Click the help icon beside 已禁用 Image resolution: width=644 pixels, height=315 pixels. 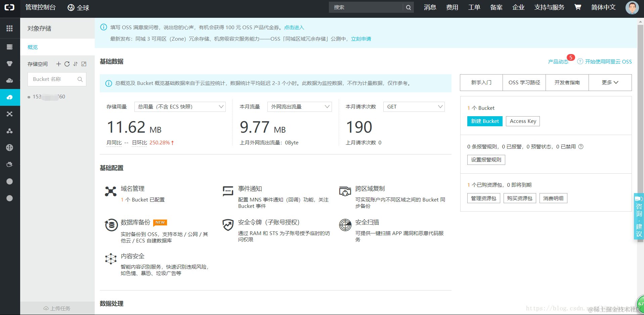pos(581,146)
